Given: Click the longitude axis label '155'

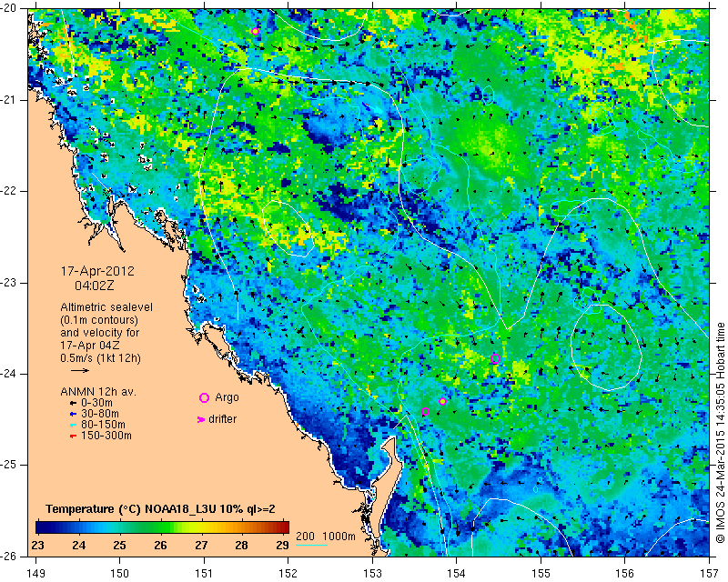Looking at the screenshot, I should [541, 574].
